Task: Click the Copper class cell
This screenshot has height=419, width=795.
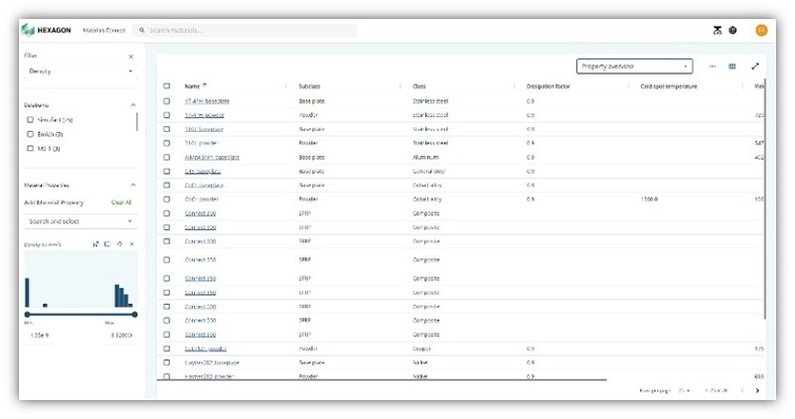Action: click(x=422, y=348)
